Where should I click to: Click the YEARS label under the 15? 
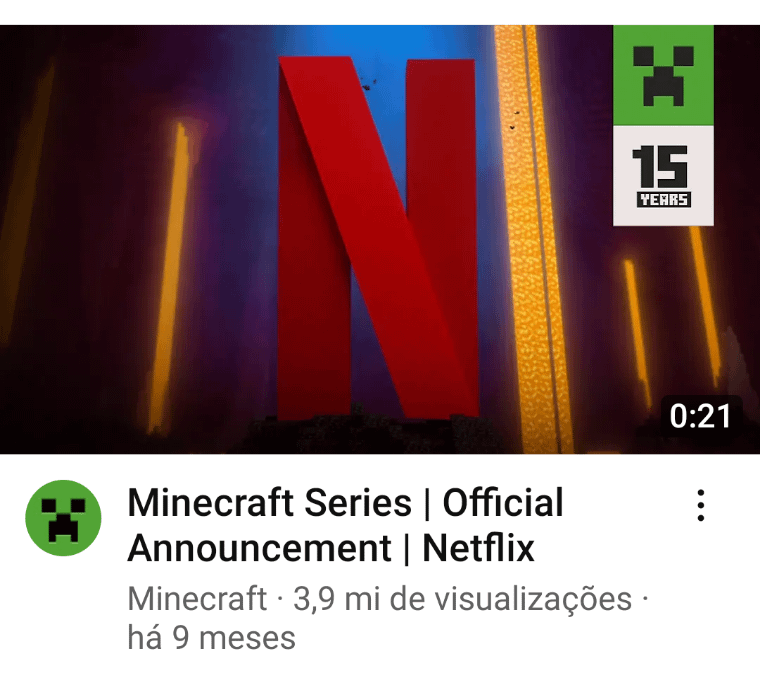pyautogui.click(x=664, y=199)
